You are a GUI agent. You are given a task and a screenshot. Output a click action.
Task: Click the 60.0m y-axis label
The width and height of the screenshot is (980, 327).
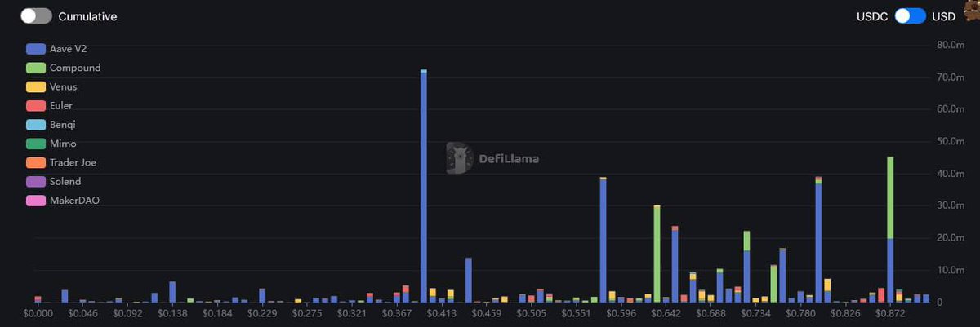tap(950, 108)
